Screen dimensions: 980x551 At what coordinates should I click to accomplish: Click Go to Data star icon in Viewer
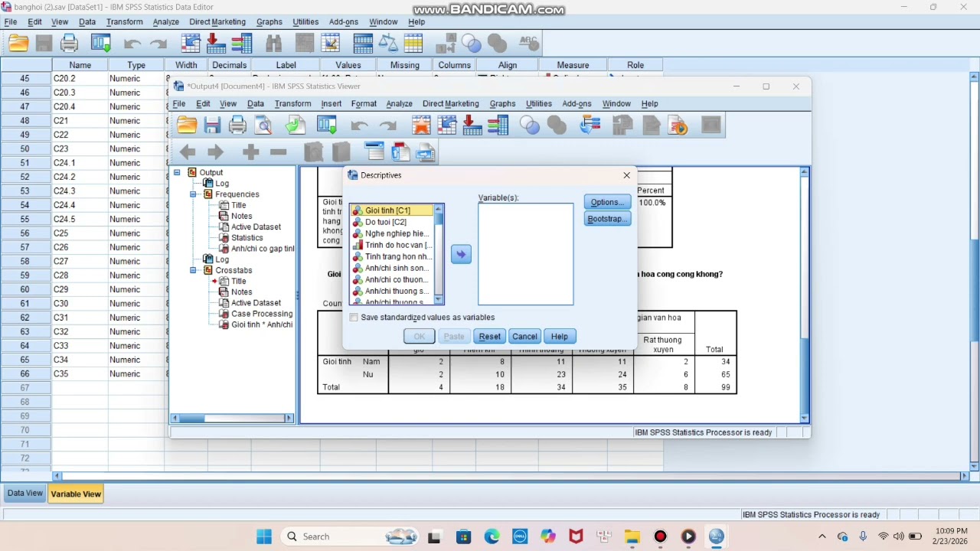[421, 125]
